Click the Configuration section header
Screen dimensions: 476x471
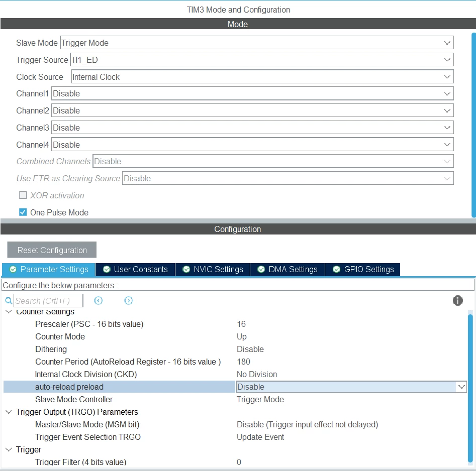pyautogui.click(x=238, y=229)
